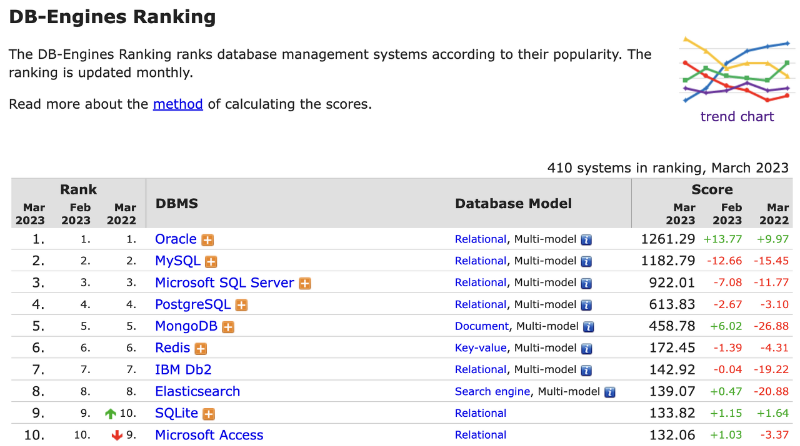This screenshot has height=446, width=800.
Task: Click the plus icon next to Redis
Action: (x=201, y=349)
